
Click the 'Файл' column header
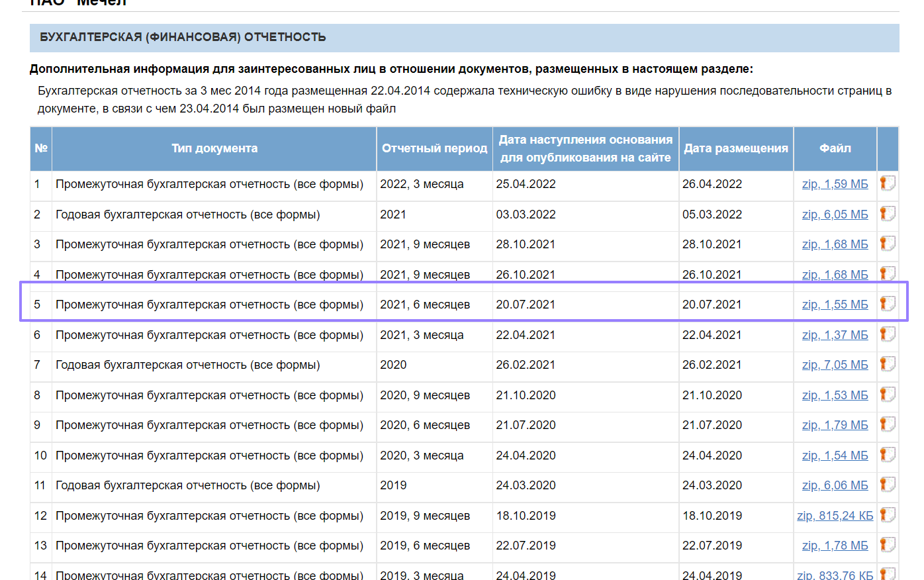(x=835, y=148)
